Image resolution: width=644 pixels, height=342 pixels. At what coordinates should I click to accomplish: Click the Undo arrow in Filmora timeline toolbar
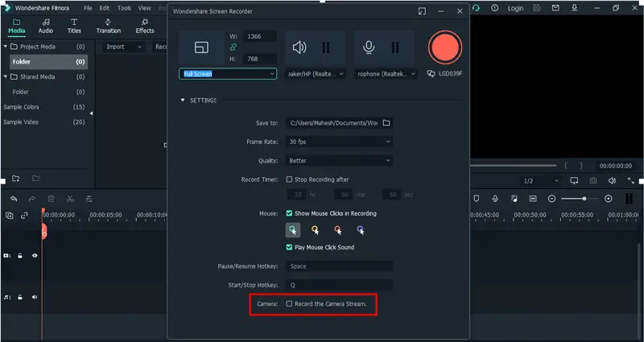14,199
